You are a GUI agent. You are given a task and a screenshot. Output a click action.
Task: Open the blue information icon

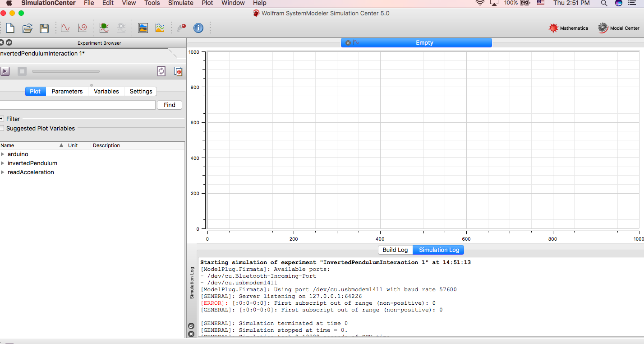[198, 28]
